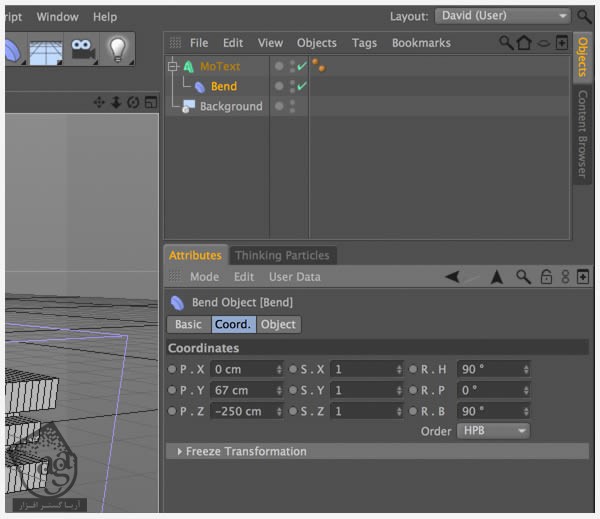The height and width of the screenshot is (519, 600).
Task: Click the lock icon in Attributes panel
Action: click(546, 277)
